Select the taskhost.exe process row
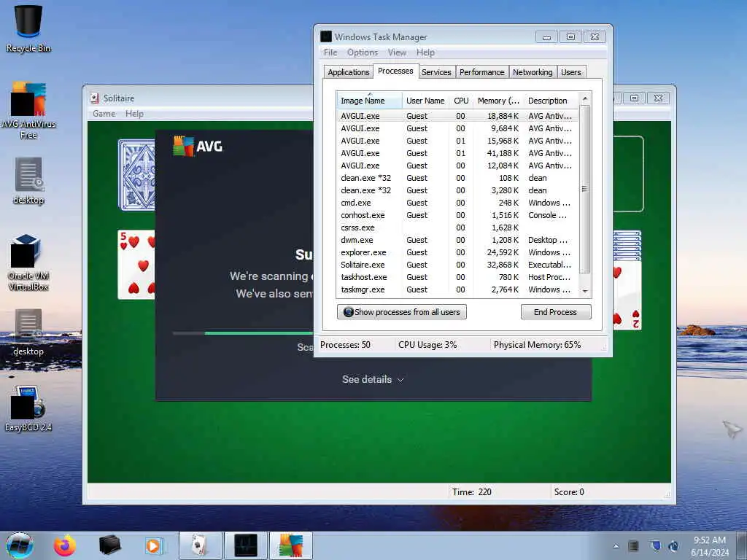 tap(457, 277)
